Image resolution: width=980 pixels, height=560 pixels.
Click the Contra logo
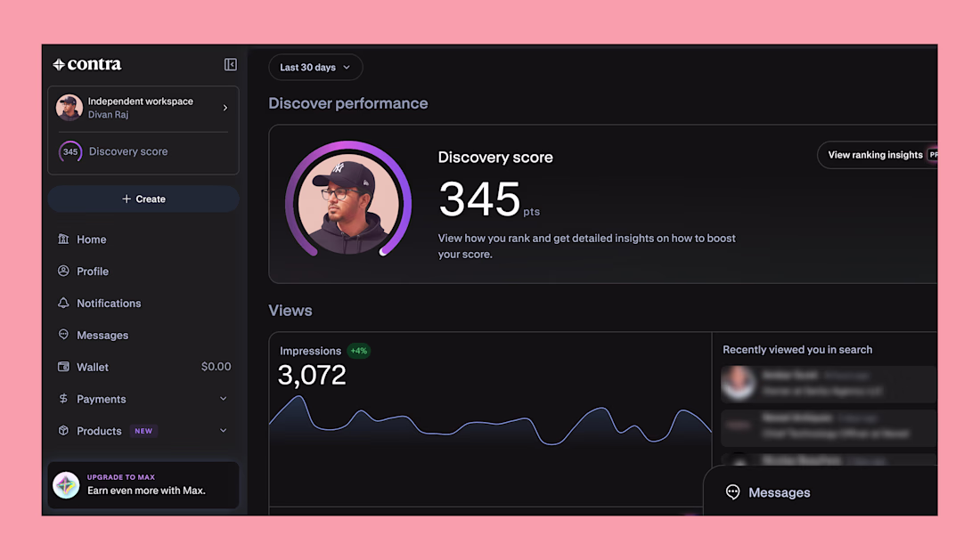(x=87, y=64)
